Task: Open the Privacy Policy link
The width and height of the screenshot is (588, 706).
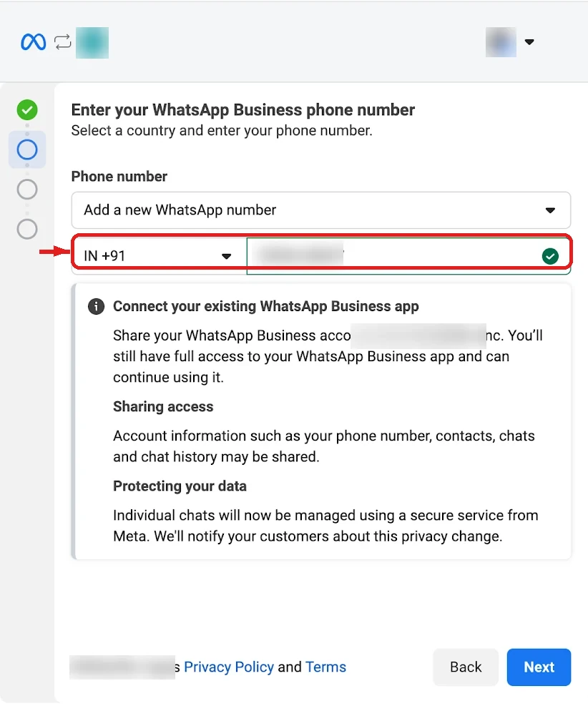Action: coord(229,667)
